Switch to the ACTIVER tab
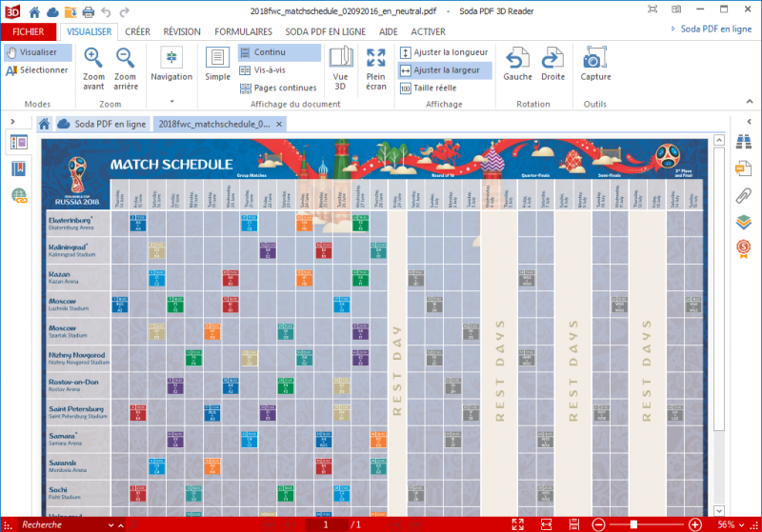 point(428,31)
